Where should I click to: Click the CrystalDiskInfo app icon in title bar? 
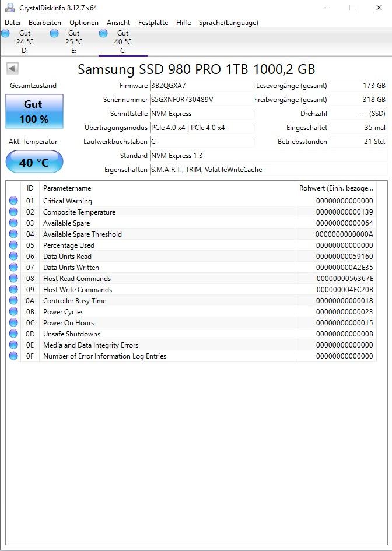tap(10, 8)
